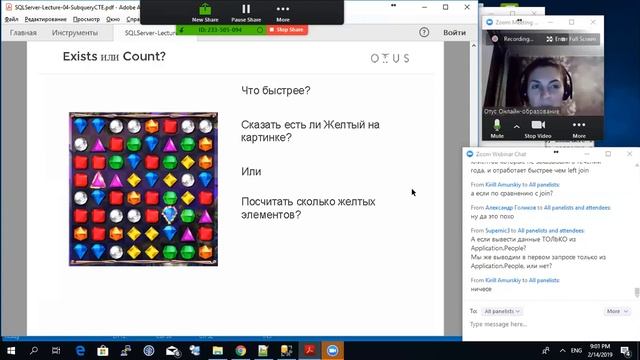Open Task View on the taskbar

56,351
